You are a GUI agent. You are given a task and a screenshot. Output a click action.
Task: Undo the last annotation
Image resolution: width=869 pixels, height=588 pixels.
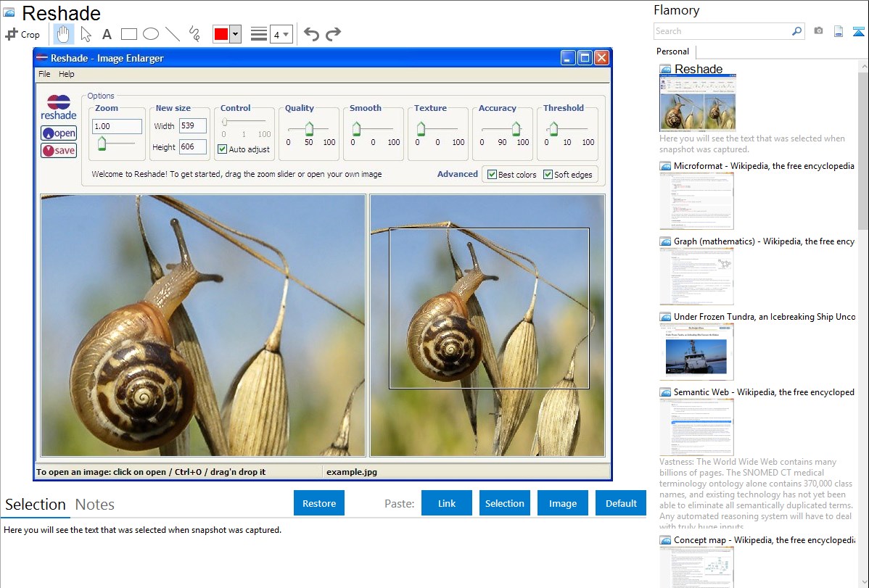click(311, 34)
